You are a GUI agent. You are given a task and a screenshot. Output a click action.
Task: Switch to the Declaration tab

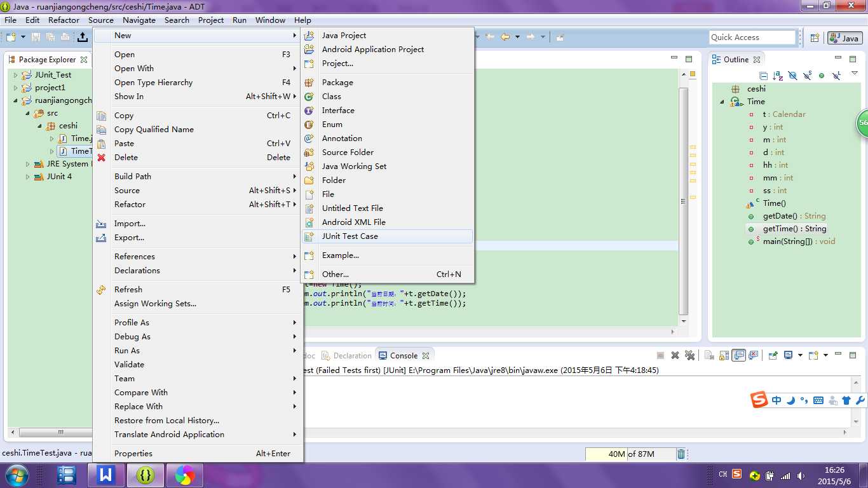point(346,356)
